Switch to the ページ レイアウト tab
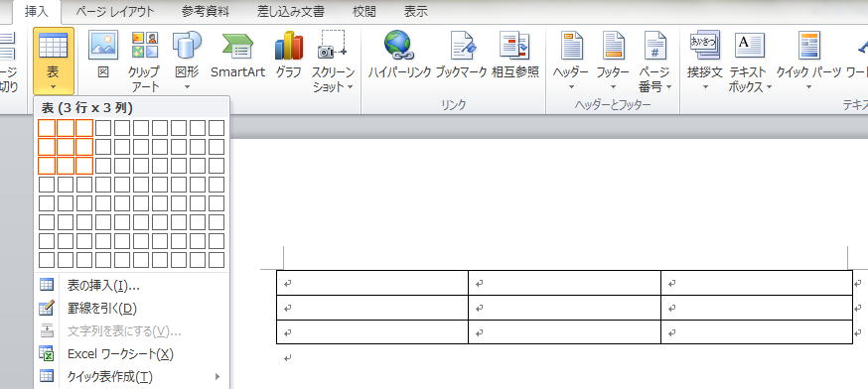 (x=114, y=12)
